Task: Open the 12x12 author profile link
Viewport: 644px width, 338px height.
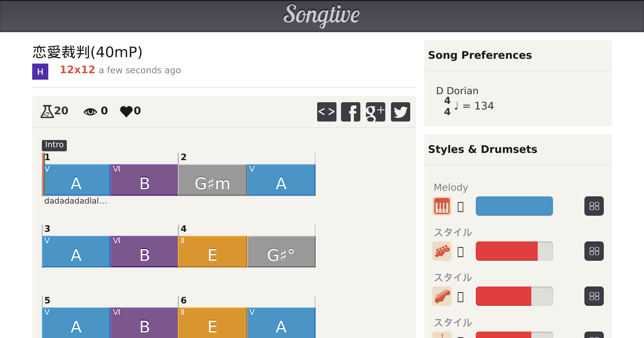Action: click(77, 70)
